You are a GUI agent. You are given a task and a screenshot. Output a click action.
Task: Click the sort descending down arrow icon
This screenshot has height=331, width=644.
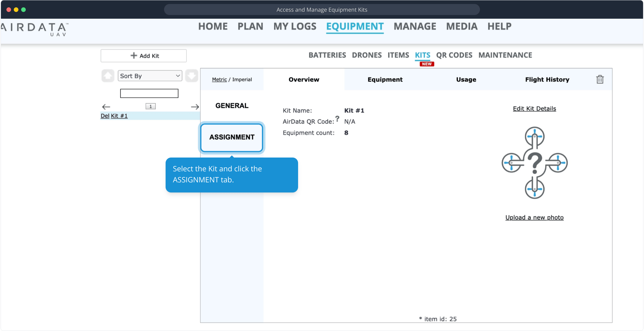pos(192,76)
